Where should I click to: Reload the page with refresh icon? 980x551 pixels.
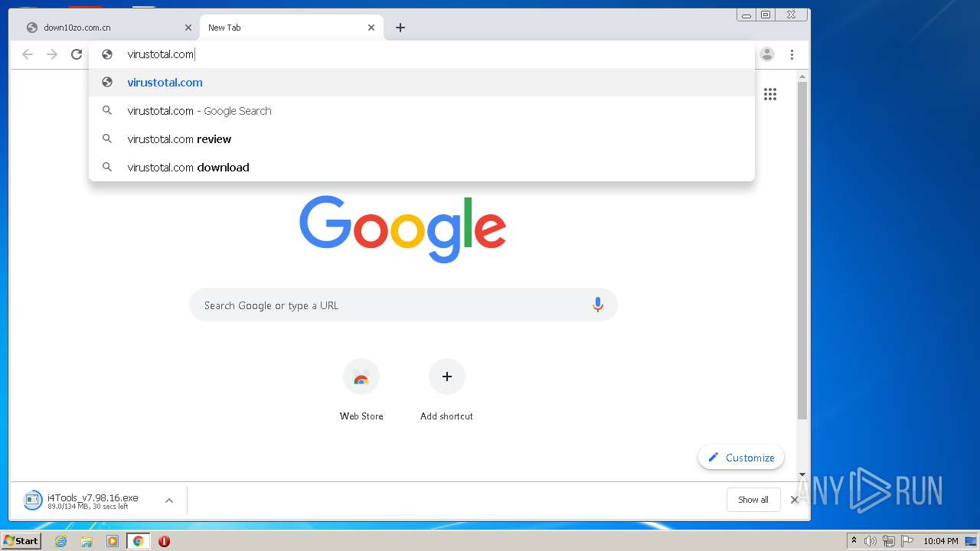[x=77, y=54]
